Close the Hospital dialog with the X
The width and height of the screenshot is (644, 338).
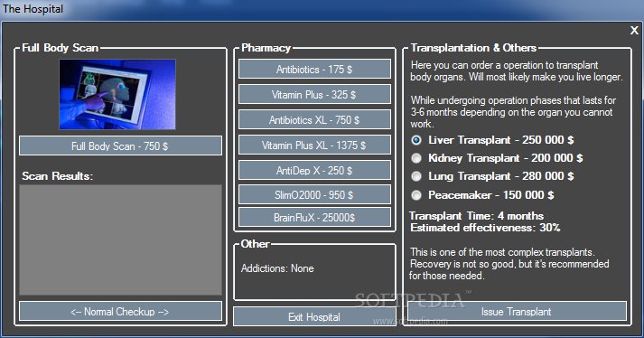tap(634, 30)
